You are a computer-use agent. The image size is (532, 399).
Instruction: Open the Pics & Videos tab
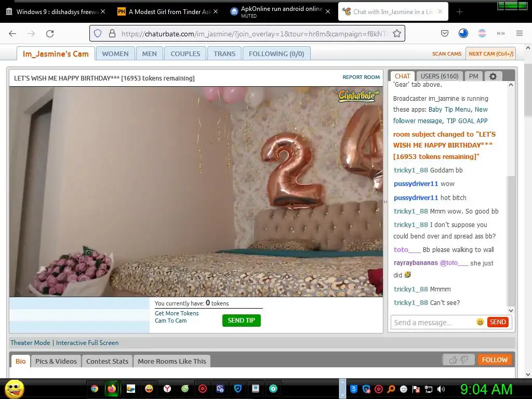pos(56,362)
